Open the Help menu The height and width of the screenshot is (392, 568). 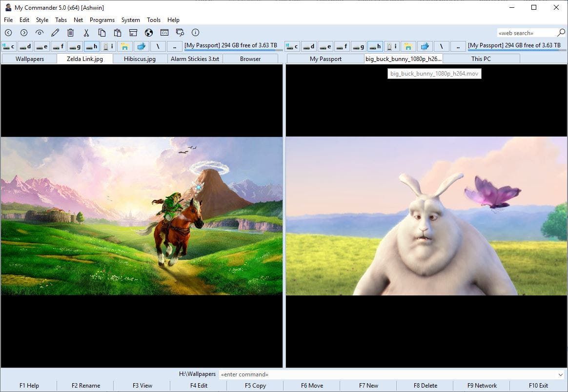point(173,20)
